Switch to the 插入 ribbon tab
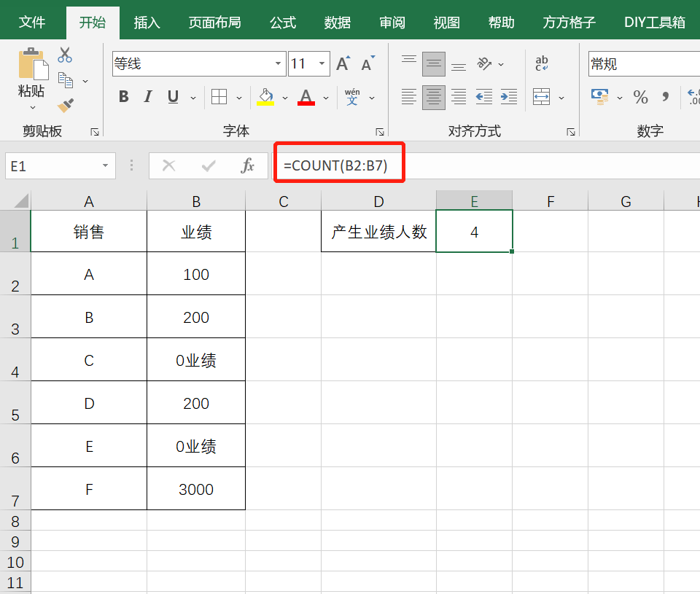This screenshot has height=594, width=700. coord(147,23)
